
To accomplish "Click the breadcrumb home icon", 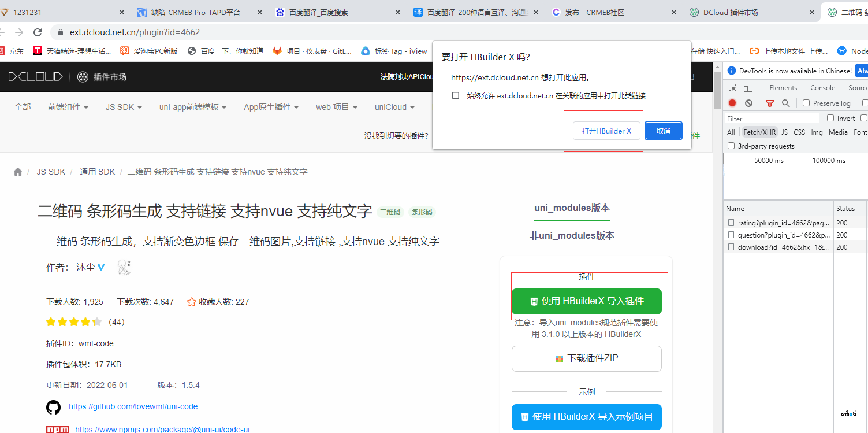I will (18, 172).
